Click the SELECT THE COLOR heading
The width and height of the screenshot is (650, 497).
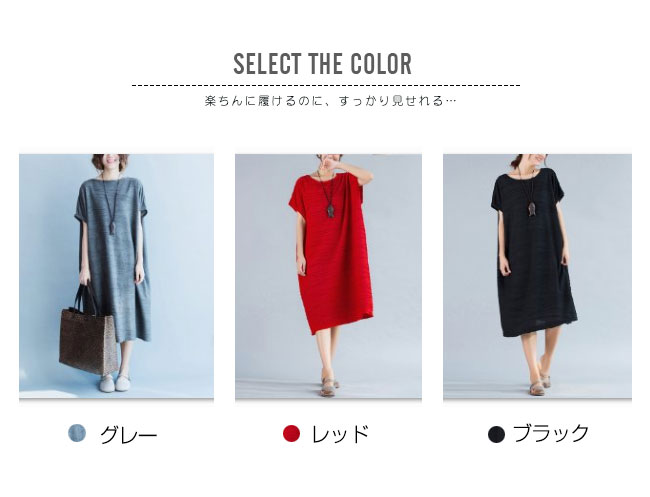[323, 64]
